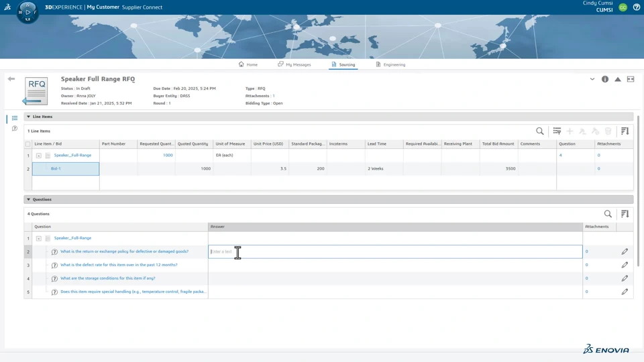Select the questions sidebar icon
Viewport: 644px width, 362px height.
(x=15, y=129)
